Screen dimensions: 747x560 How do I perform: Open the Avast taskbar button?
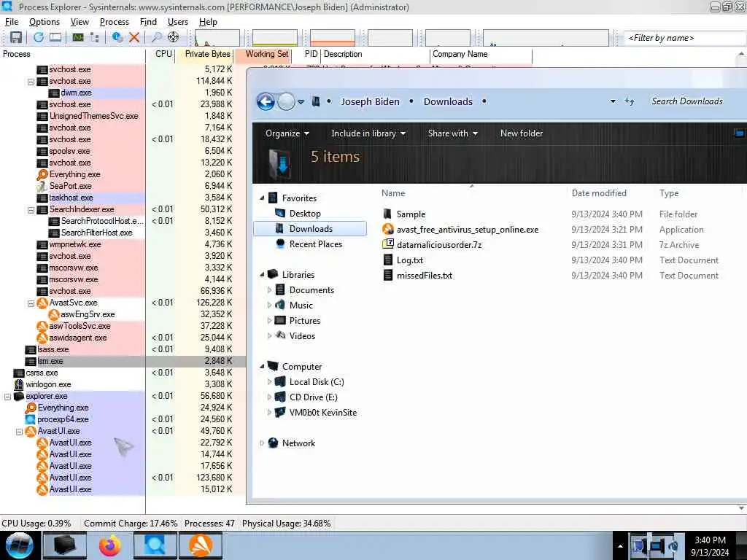point(201,545)
